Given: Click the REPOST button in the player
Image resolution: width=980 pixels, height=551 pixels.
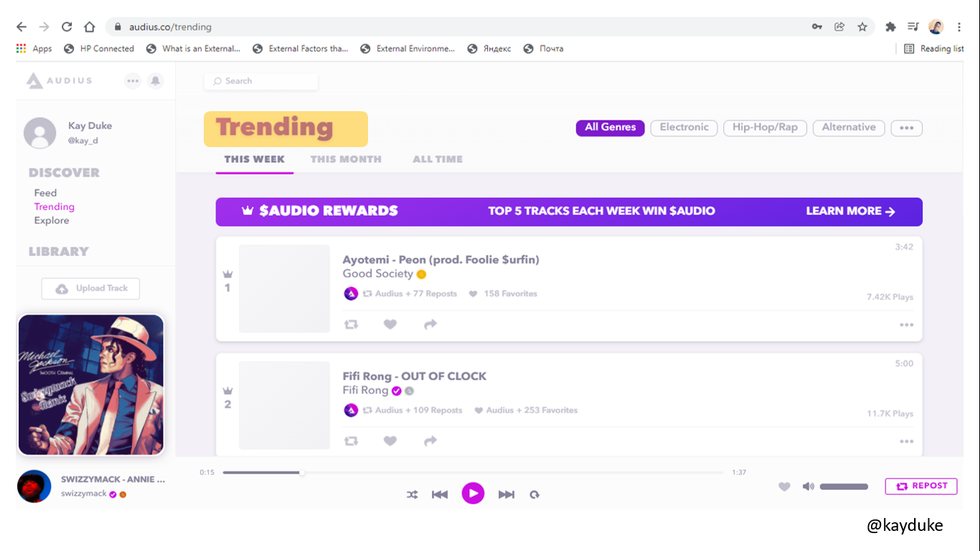Looking at the screenshot, I should click(921, 486).
